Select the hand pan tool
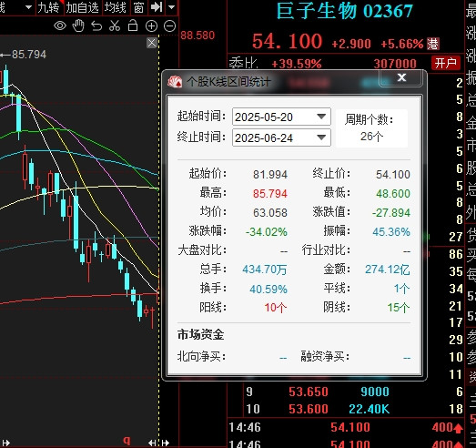Image resolution: width=476 pixels, height=448 pixels. [78, 25]
